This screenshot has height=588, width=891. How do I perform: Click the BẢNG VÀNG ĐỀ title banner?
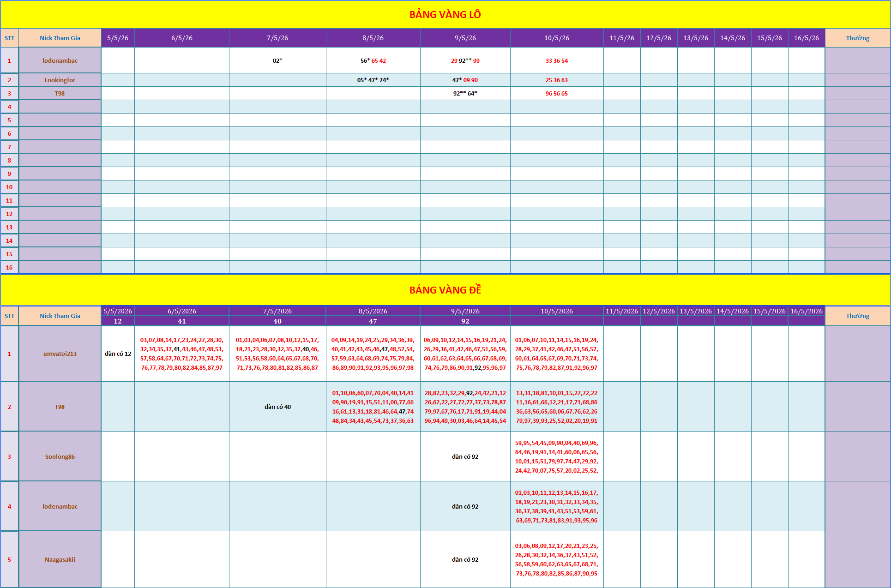[x=445, y=290]
